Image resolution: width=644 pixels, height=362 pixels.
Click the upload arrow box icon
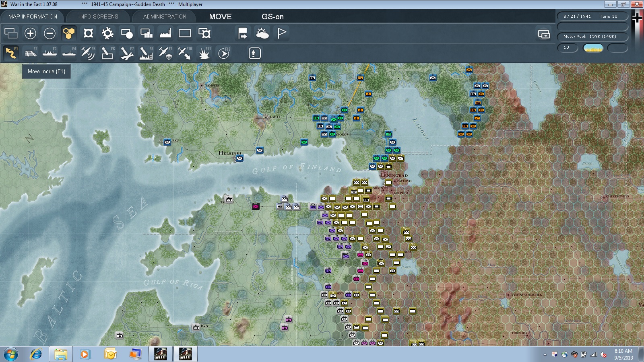click(x=254, y=53)
